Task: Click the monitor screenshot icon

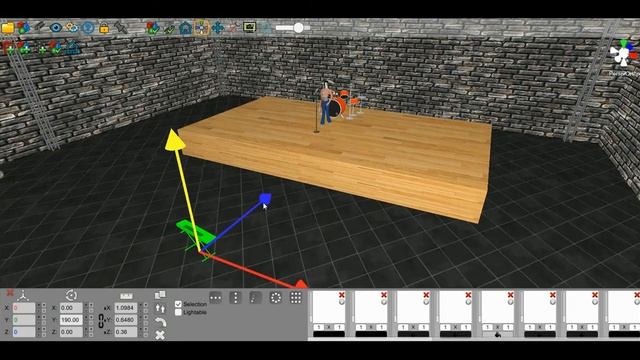Action: tap(249, 27)
